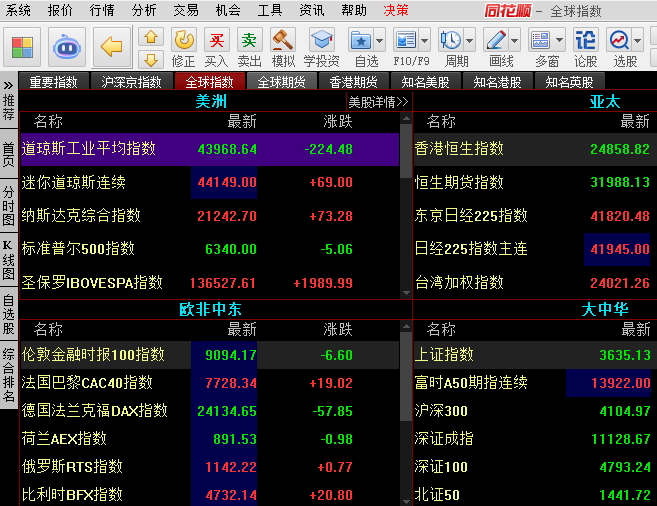Click the yellow up arrow icon
The image size is (657, 506).
(x=151, y=37)
